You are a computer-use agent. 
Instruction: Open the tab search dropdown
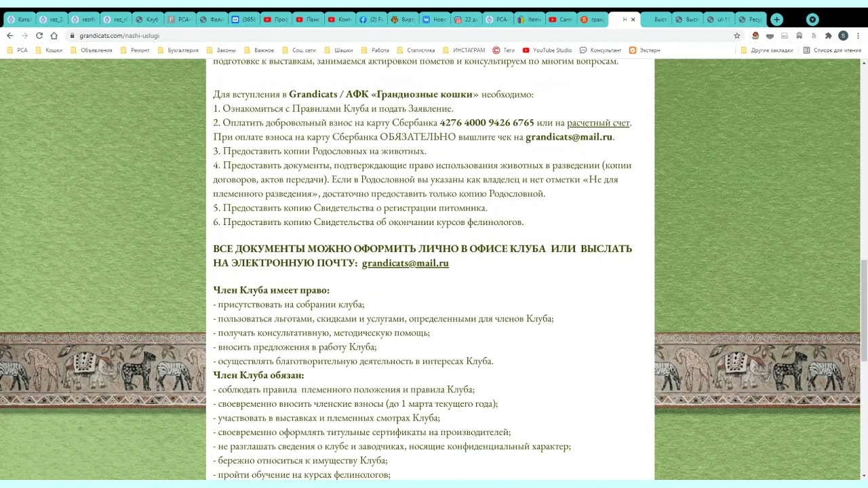click(812, 20)
